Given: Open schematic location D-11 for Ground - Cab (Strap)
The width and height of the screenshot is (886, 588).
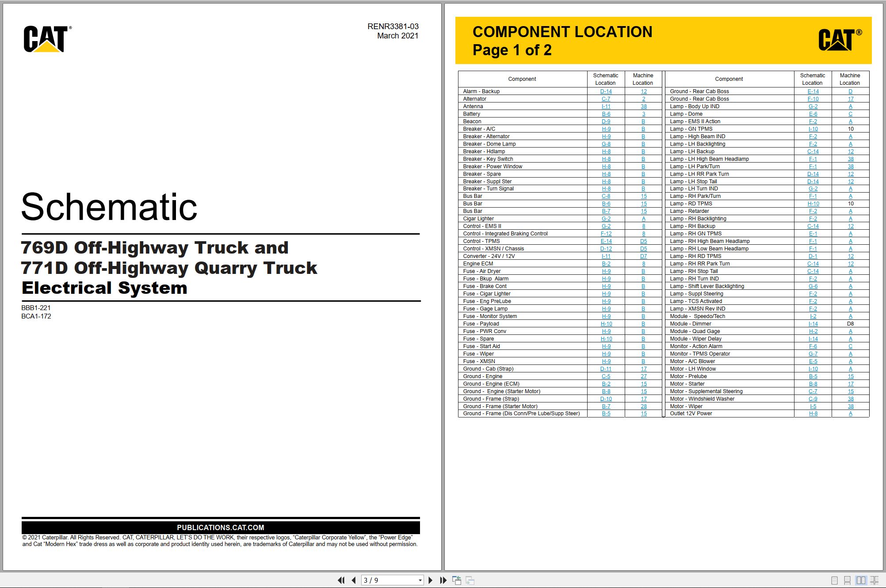Looking at the screenshot, I should (606, 369).
